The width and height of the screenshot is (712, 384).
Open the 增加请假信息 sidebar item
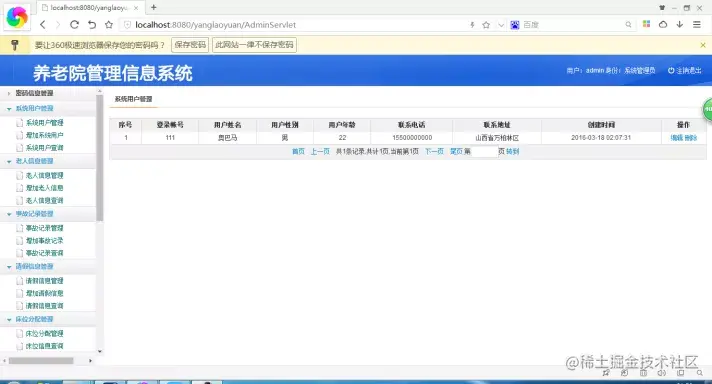point(44,293)
